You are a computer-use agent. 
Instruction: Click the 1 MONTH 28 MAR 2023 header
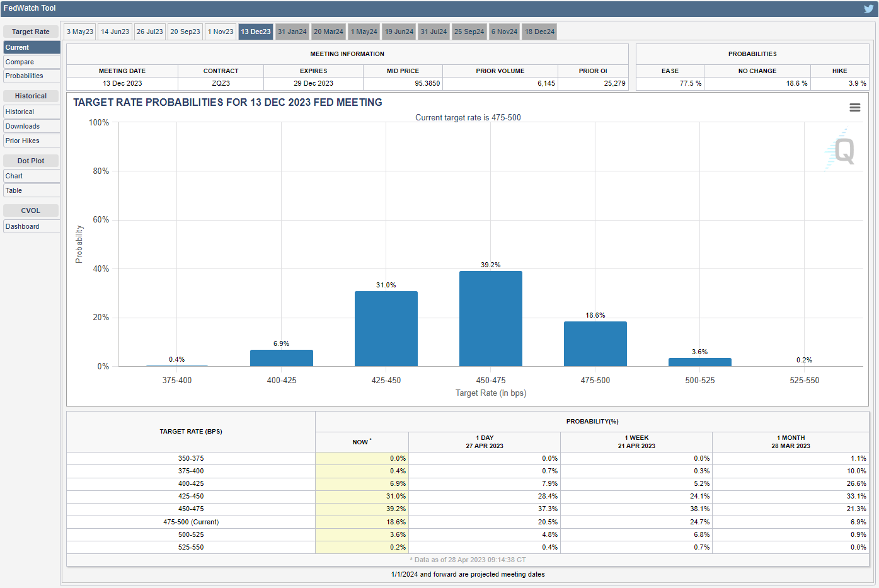(791, 442)
